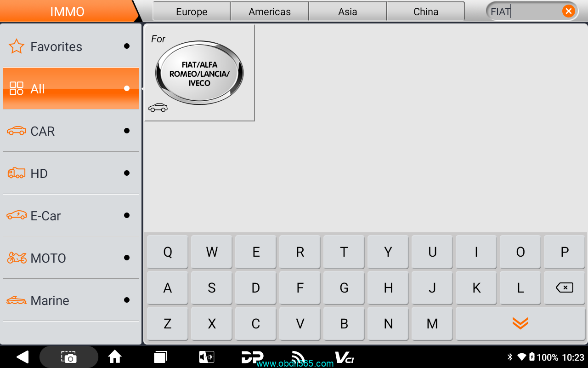Tap the screenshot camera icon
Viewport: 588px width, 368px height.
[x=69, y=357]
